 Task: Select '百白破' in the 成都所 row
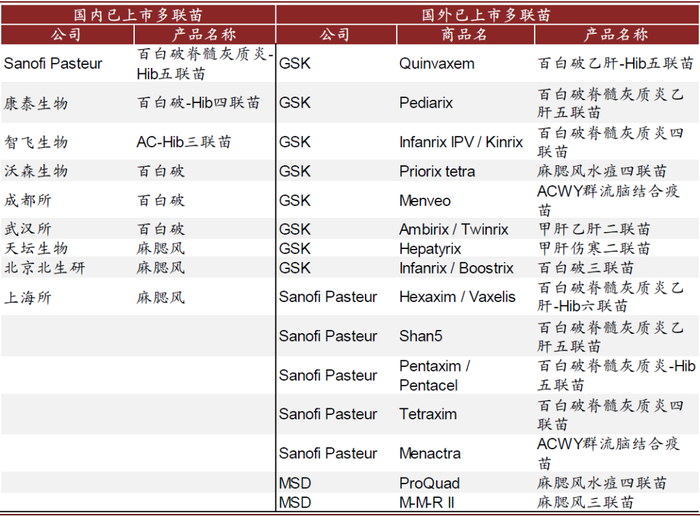point(161,200)
